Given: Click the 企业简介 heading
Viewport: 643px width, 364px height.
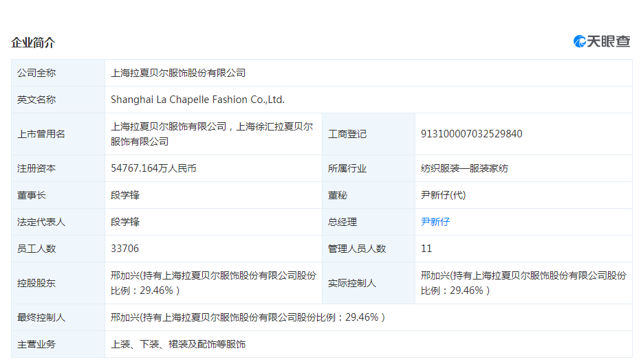Looking at the screenshot, I should (33, 43).
